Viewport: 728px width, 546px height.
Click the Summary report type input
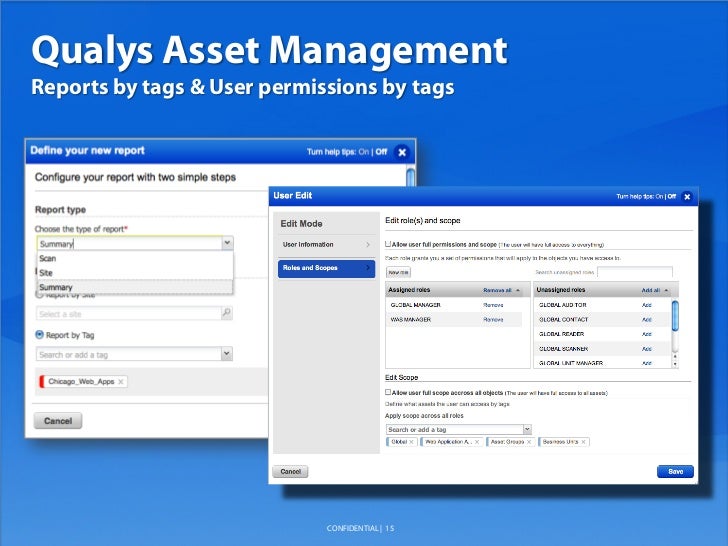coord(130,243)
